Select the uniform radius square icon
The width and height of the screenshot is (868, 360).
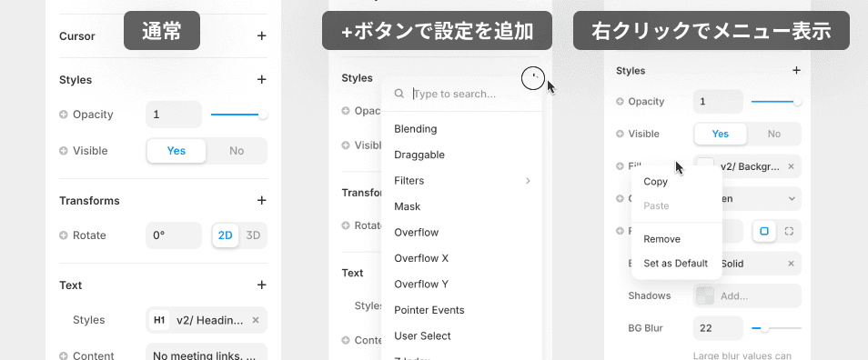pyautogui.click(x=764, y=231)
